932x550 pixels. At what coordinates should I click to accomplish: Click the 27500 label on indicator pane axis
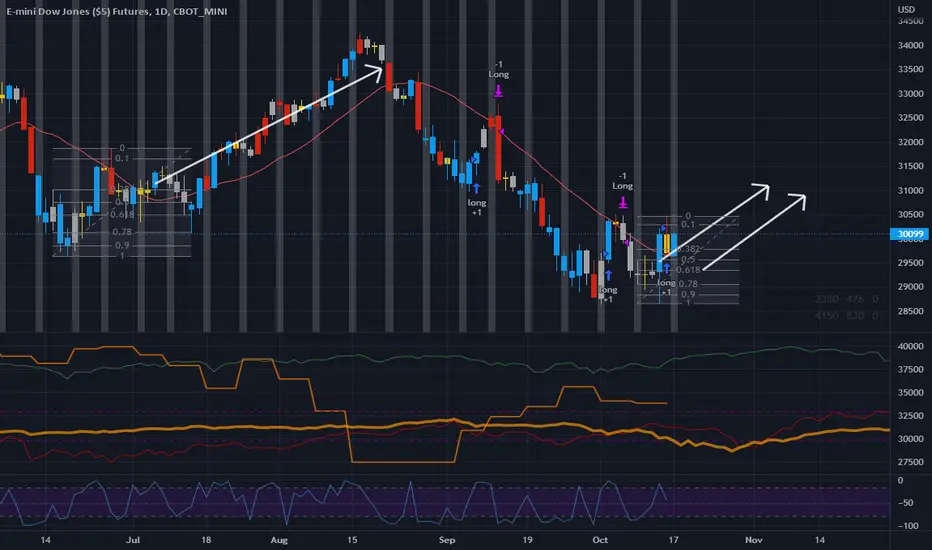(910, 462)
